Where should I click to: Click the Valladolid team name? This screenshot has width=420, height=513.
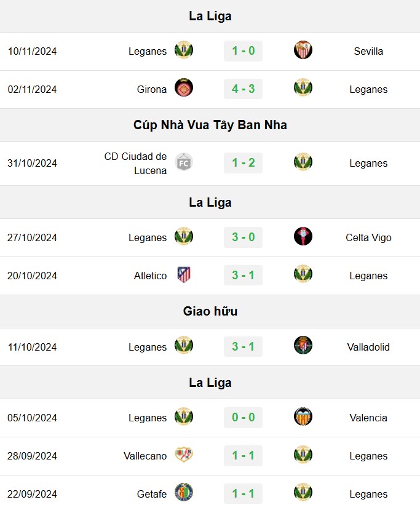pyautogui.click(x=368, y=347)
